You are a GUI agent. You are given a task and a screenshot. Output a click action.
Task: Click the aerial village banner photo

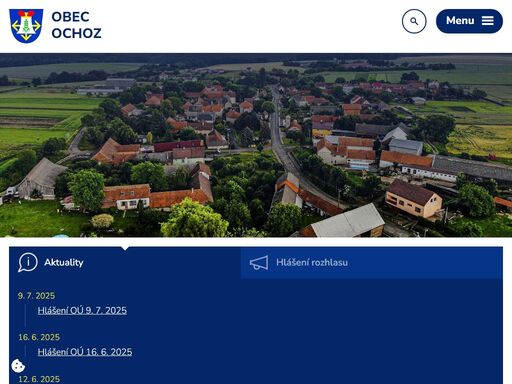[256, 145]
